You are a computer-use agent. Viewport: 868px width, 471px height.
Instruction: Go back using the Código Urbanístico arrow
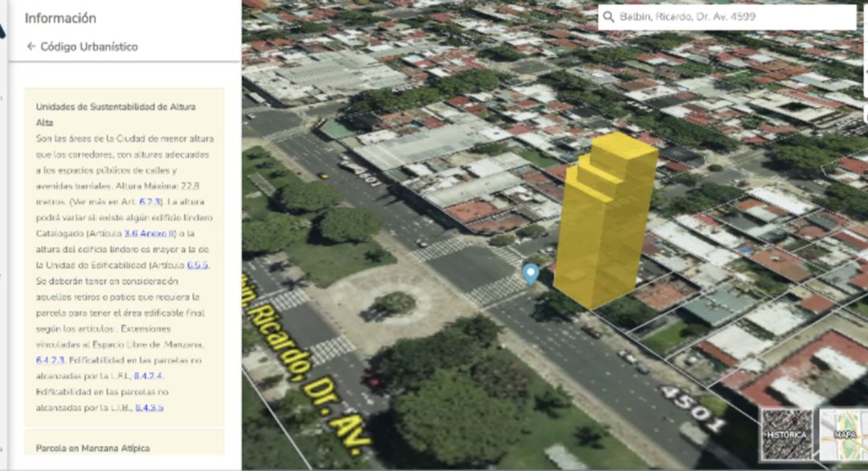(31, 47)
